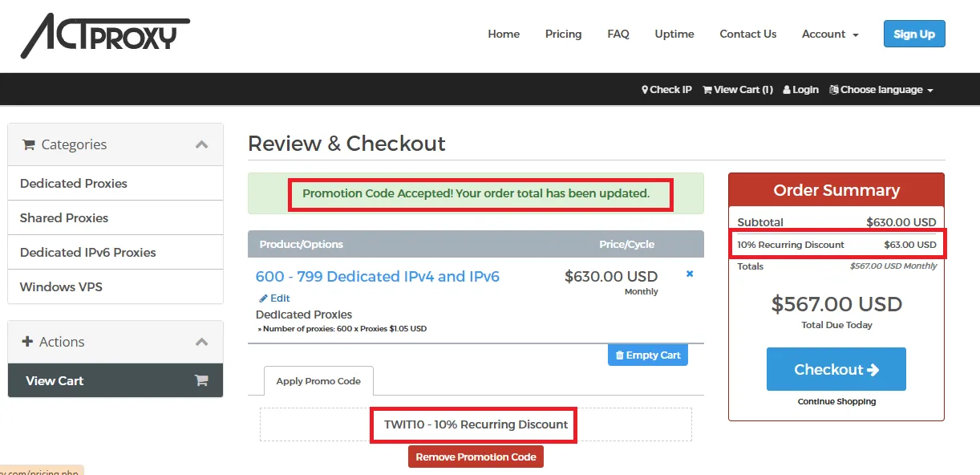Click the ActProxy logo
This screenshot has height=475, width=980.
[104, 35]
